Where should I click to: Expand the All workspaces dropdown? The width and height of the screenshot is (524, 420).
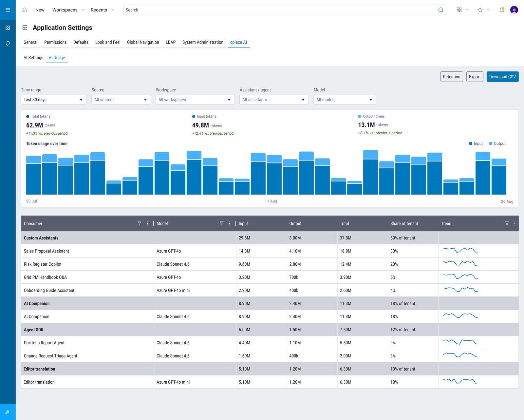coord(195,100)
